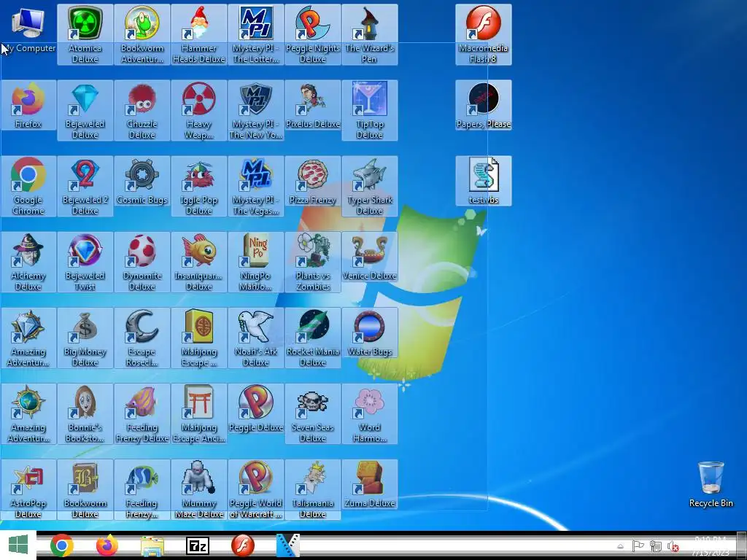Click the Peggle World of Warcraft icon
This screenshot has width=747, height=560.
pyautogui.click(x=256, y=489)
